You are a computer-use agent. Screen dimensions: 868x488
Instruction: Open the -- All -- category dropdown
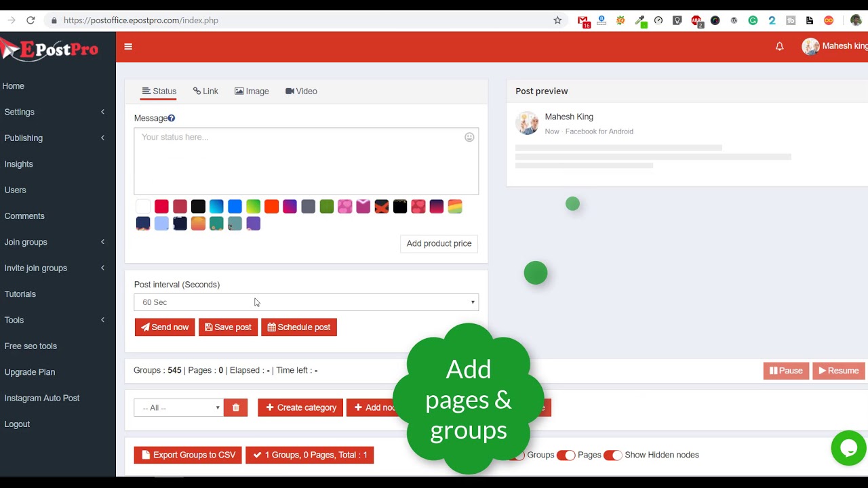[179, 407]
